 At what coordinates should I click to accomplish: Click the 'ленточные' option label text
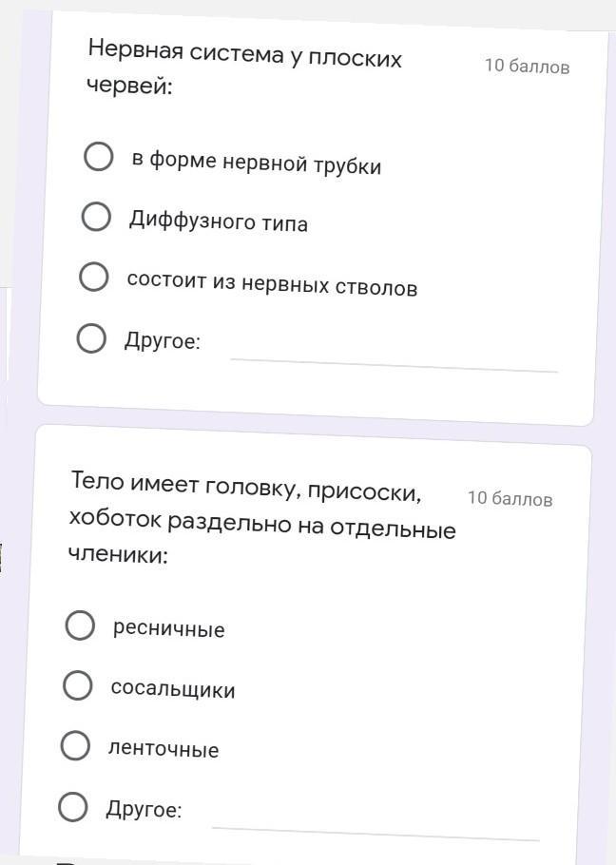click(164, 749)
